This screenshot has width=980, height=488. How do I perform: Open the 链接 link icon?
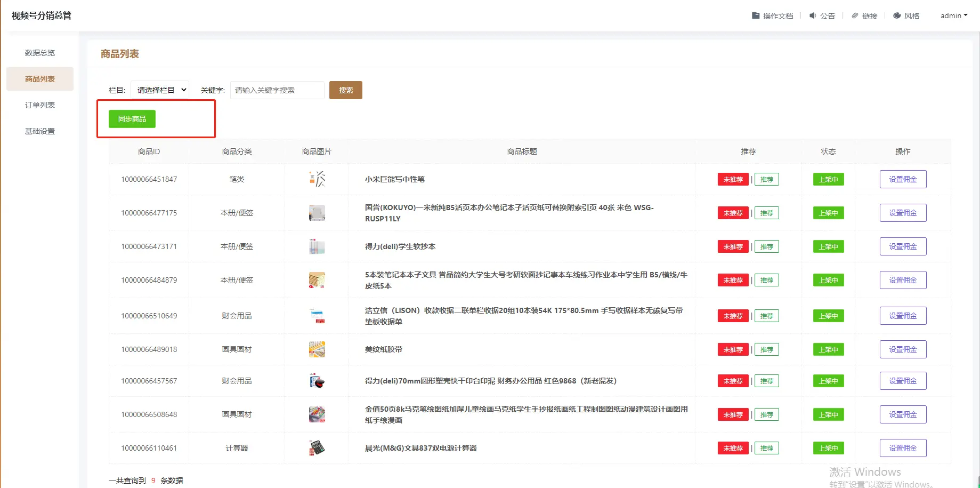click(x=855, y=16)
